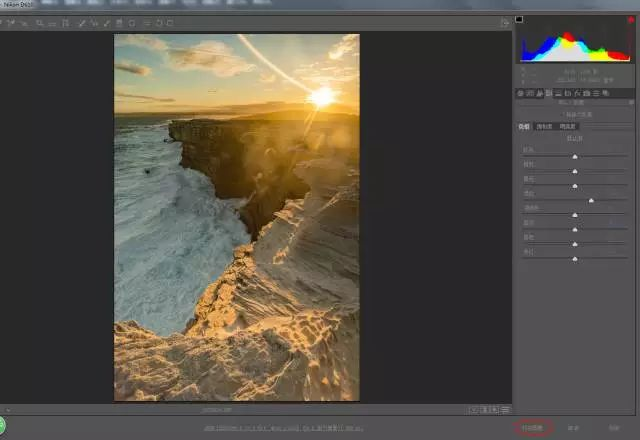Click the sun in the photo preview

[x=322, y=97]
